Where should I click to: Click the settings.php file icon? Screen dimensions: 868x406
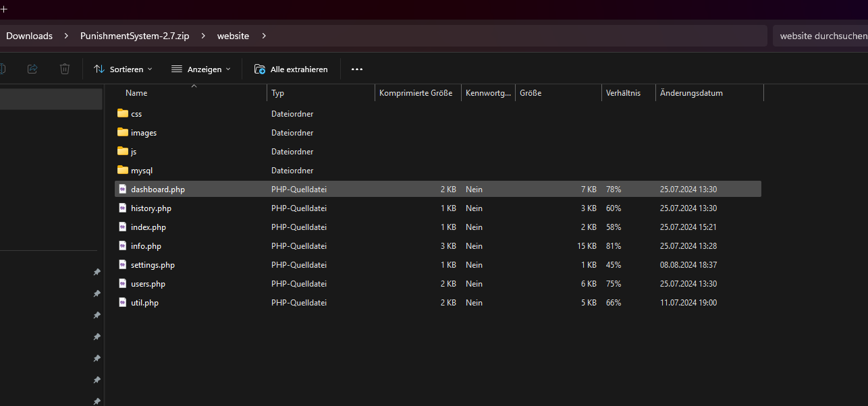122,264
